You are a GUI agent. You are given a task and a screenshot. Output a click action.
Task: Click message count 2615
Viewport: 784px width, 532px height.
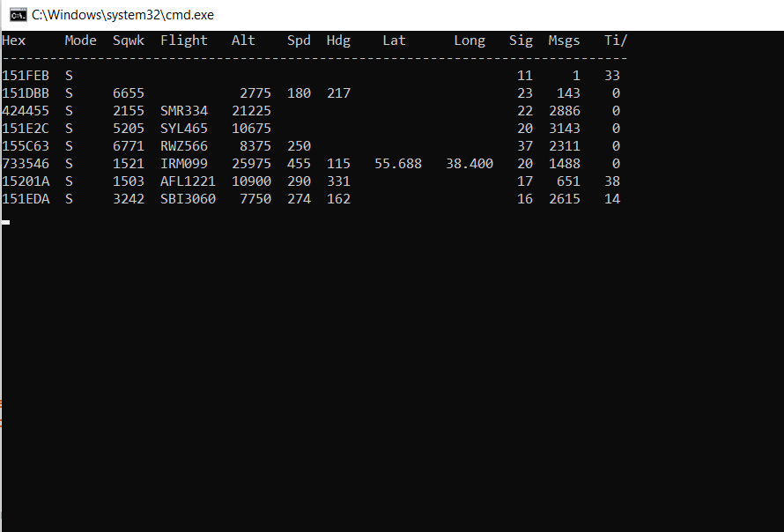pyautogui.click(x=565, y=199)
